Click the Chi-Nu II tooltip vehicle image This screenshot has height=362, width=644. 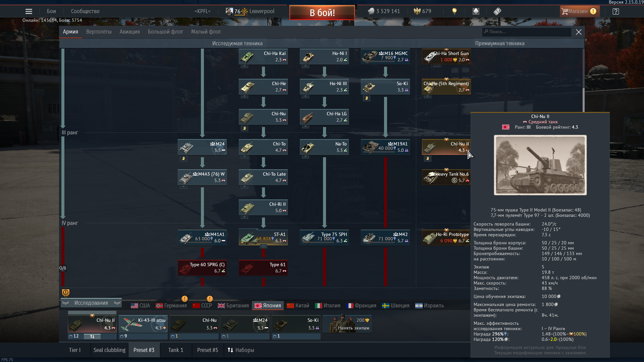click(540, 165)
